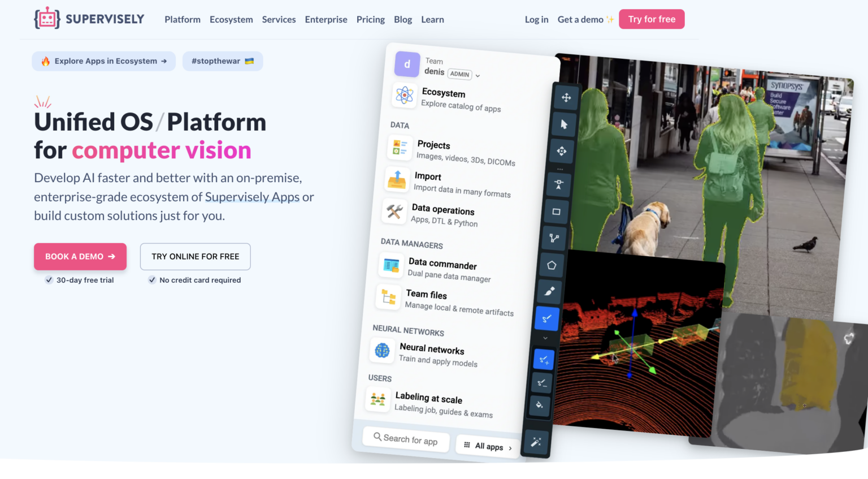The width and height of the screenshot is (868, 479).
Task: Open the Ecosystem menu in top navigation
Action: [231, 19]
